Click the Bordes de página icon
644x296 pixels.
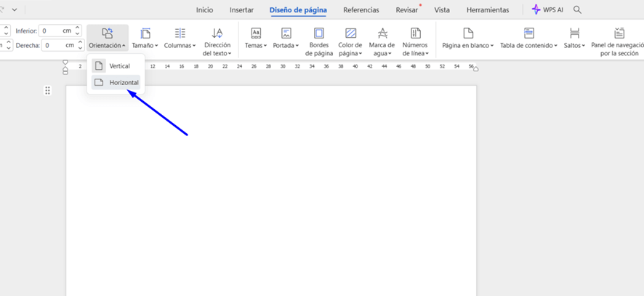point(318,33)
